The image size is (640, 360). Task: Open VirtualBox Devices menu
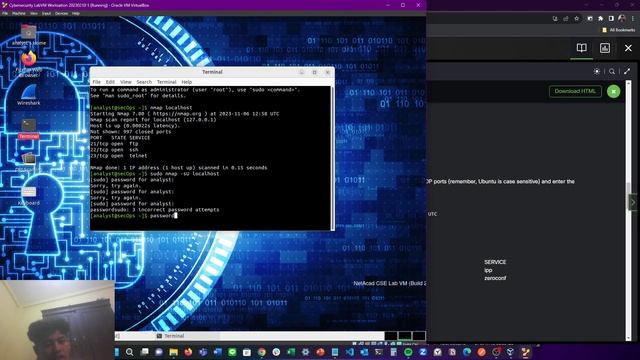62,13
